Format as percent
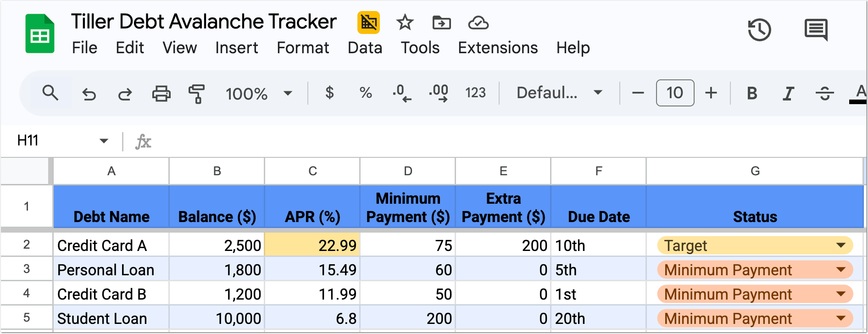Screen dimensions: 868x334 click(366, 93)
